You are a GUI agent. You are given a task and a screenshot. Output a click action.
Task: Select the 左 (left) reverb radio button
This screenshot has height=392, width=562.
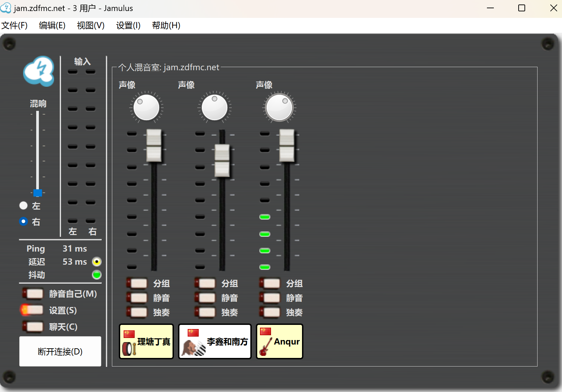pos(23,206)
